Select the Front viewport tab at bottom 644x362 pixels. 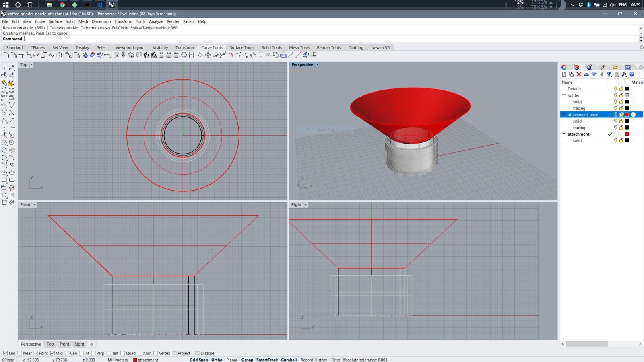pyautogui.click(x=64, y=344)
